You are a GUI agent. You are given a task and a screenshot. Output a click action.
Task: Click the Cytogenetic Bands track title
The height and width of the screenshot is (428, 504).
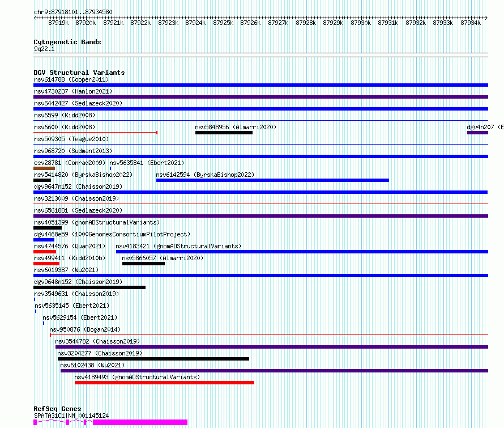click(67, 42)
